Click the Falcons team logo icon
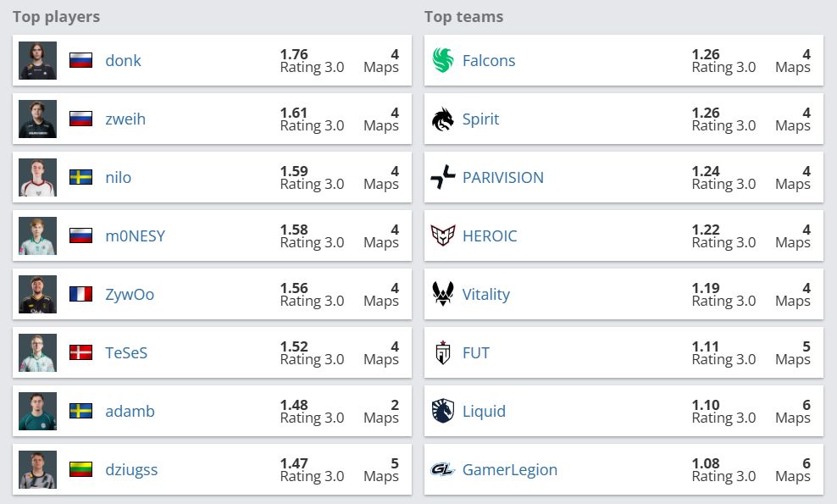837x504 pixels. 443,60
